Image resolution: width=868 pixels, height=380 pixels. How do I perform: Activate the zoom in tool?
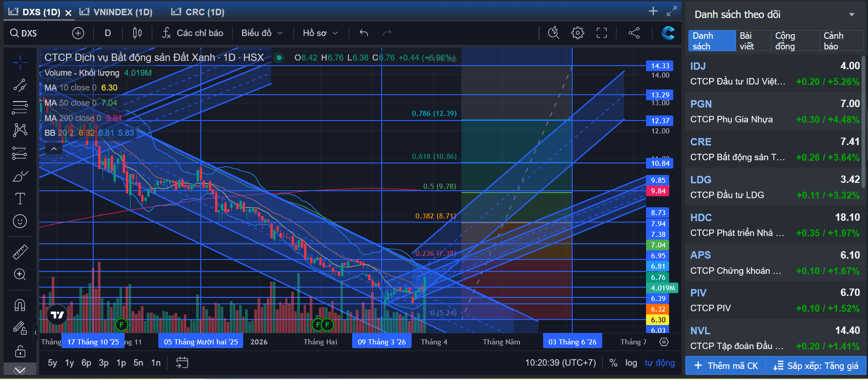click(x=20, y=274)
